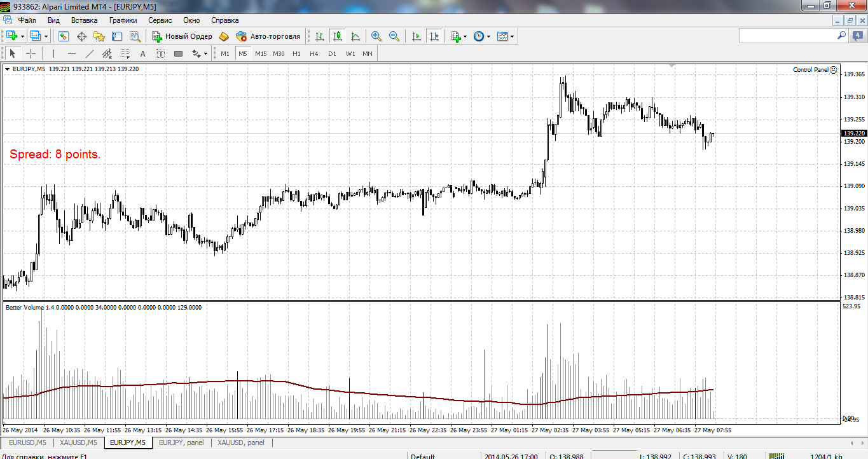Show the Data Window crosshair-target icon
This screenshot has height=459, width=868.
point(82,36)
